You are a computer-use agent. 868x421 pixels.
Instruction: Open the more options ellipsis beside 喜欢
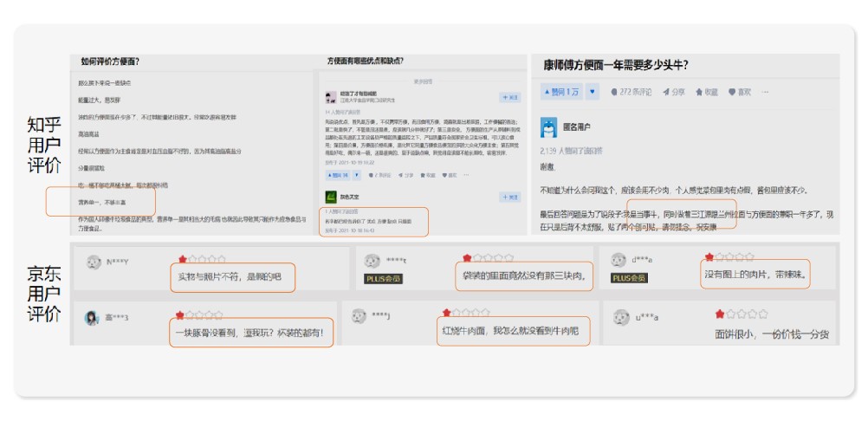tap(765, 92)
